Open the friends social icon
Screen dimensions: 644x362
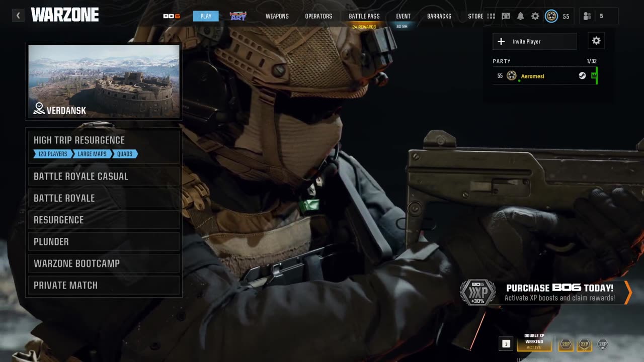coord(587,16)
